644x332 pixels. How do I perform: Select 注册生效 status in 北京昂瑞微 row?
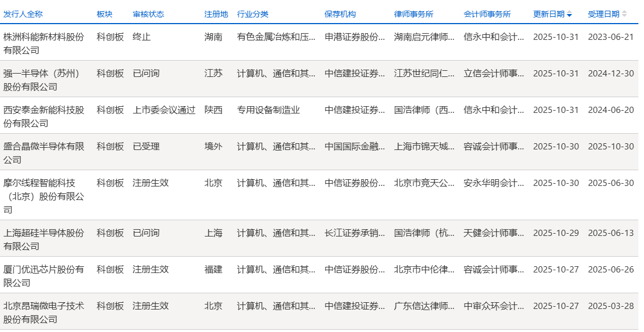point(151,306)
